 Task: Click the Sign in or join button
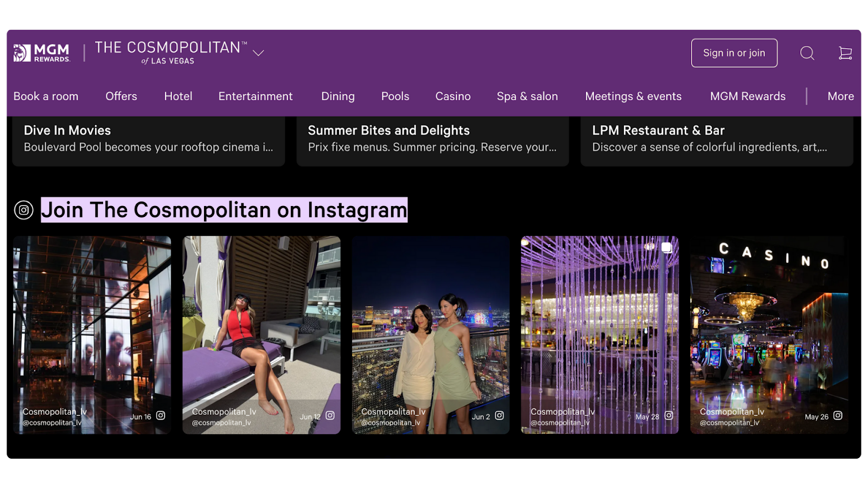pyautogui.click(x=734, y=53)
